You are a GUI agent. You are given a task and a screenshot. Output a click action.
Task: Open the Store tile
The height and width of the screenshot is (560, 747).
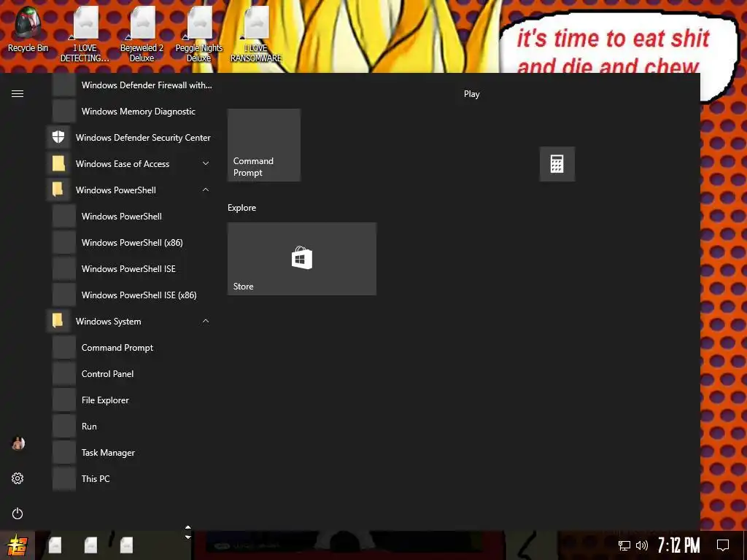click(301, 259)
